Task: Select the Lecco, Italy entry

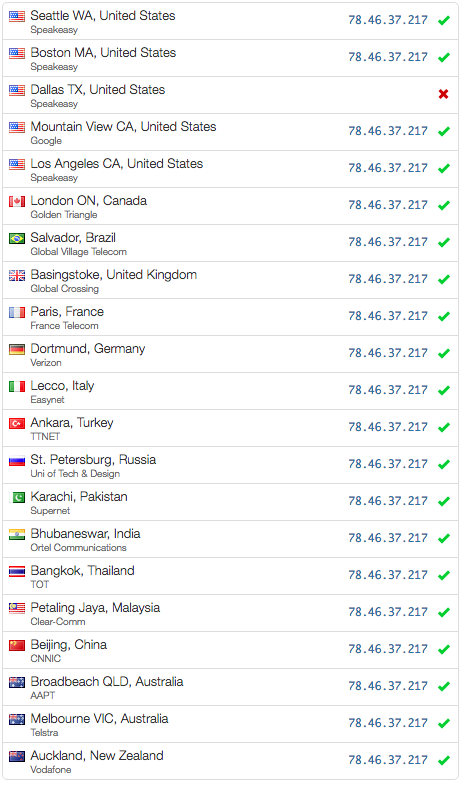Action: [230, 391]
